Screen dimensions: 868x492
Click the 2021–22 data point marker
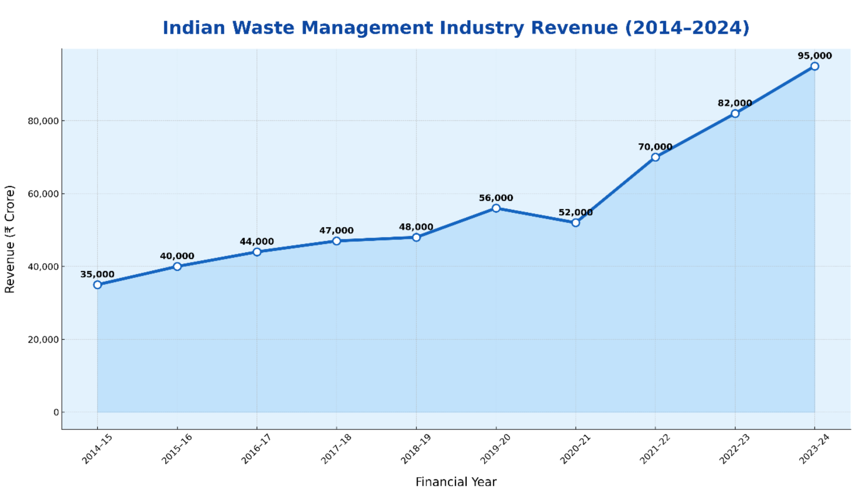pyautogui.click(x=655, y=157)
